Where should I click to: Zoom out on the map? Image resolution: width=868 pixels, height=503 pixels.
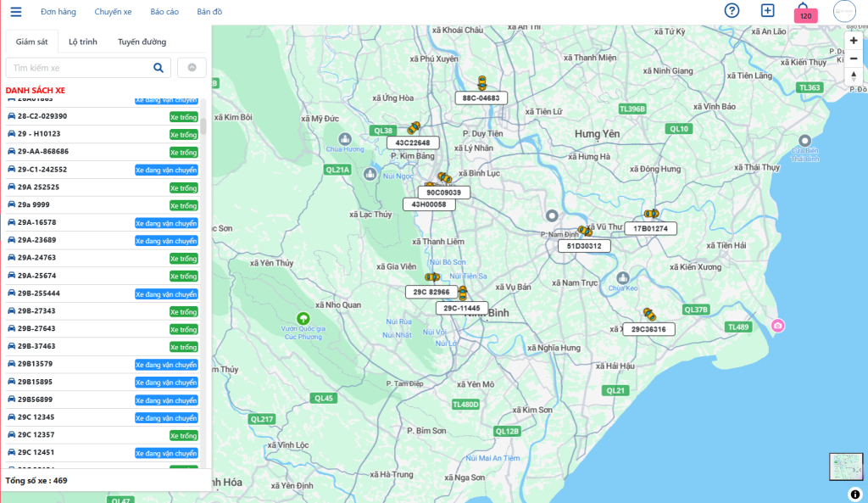(x=854, y=59)
